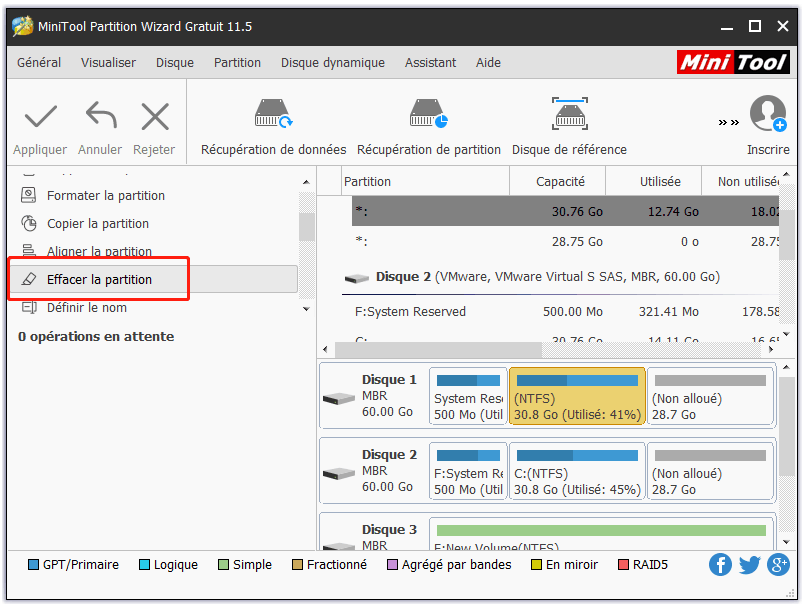Expand toolbar with double chevron
The width and height of the screenshot is (803, 607).
click(x=728, y=122)
